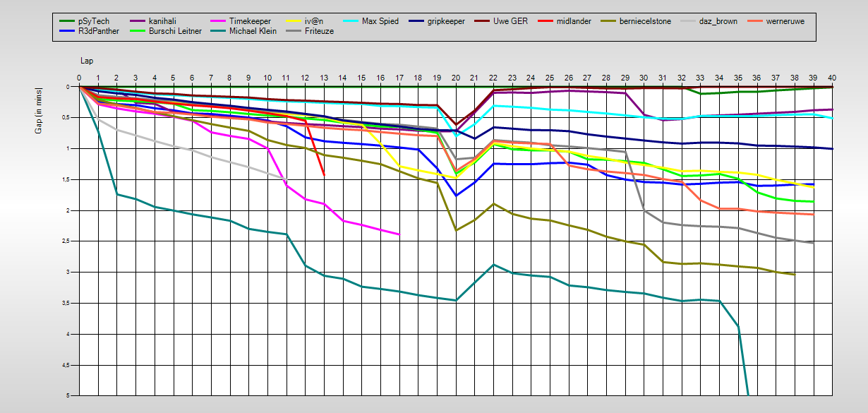Click lap number 20 on the lap axis
The height and width of the screenshot is (413, 868).
pos(456,78)
